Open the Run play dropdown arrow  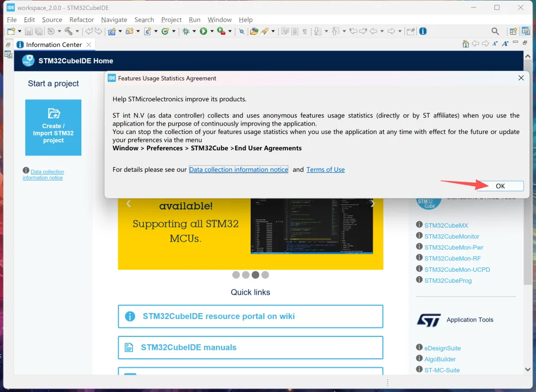(212, 31)
